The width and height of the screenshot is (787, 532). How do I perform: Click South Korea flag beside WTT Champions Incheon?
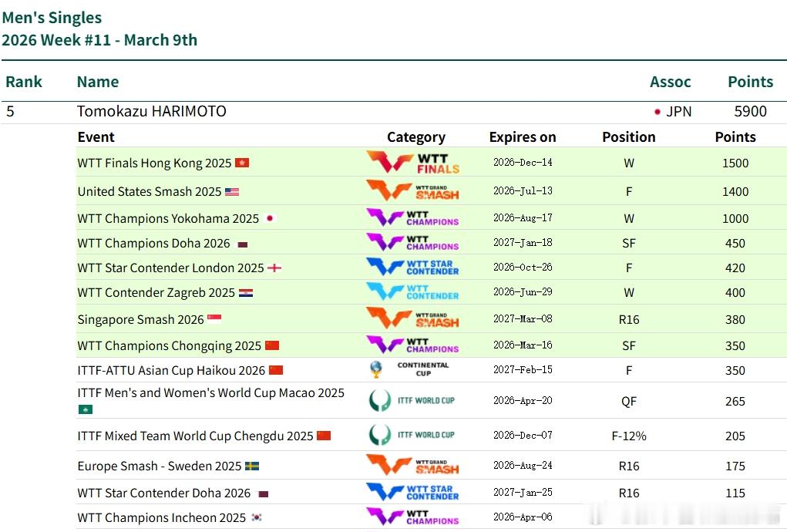[257, 518]
